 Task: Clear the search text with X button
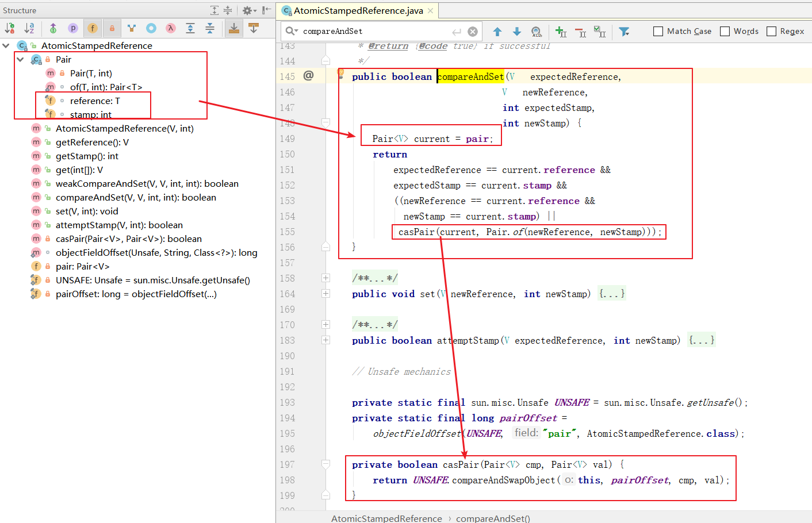(473, 32)
